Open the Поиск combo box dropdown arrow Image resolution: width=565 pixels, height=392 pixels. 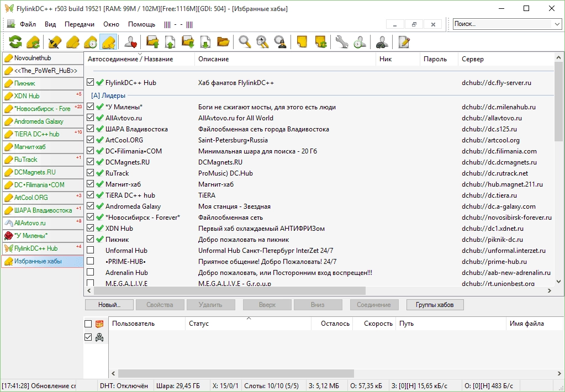(x=557, y=24)
